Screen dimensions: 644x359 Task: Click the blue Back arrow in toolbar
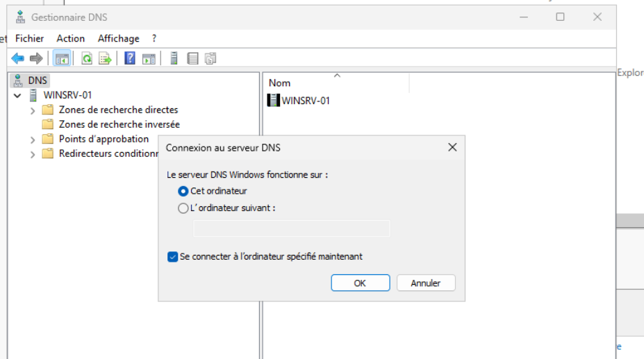click(x=17, y=59)
